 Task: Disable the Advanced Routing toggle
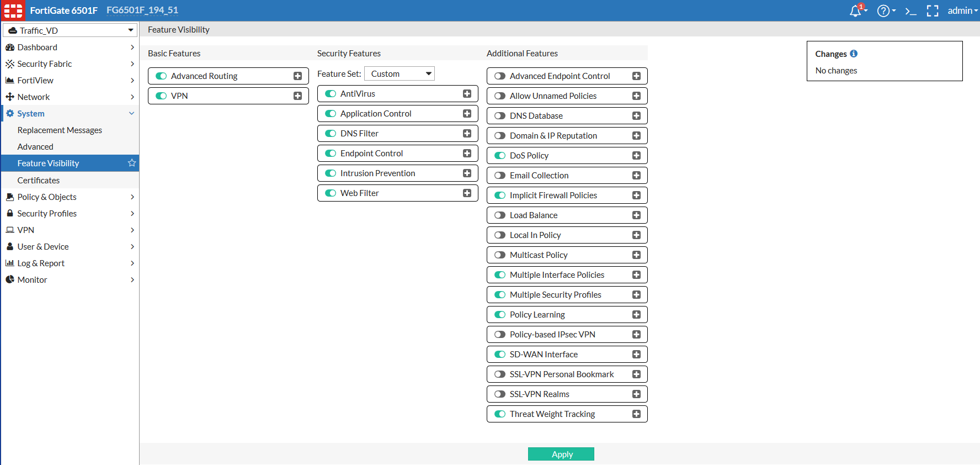[161, 76]
